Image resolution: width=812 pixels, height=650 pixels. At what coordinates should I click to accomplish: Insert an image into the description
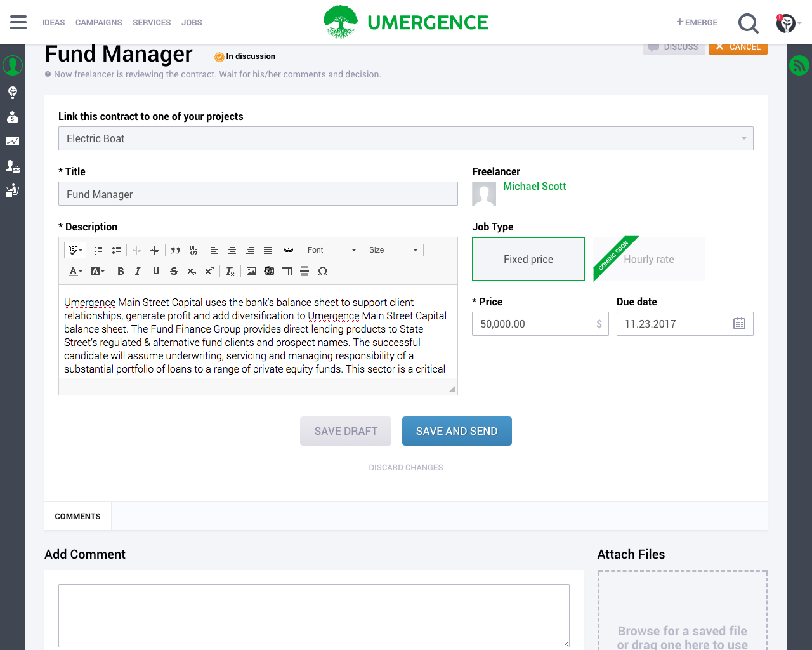click(251, 271)
